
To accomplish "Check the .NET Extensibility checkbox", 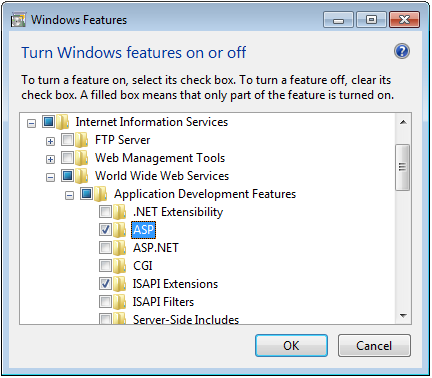I will 106,212.
